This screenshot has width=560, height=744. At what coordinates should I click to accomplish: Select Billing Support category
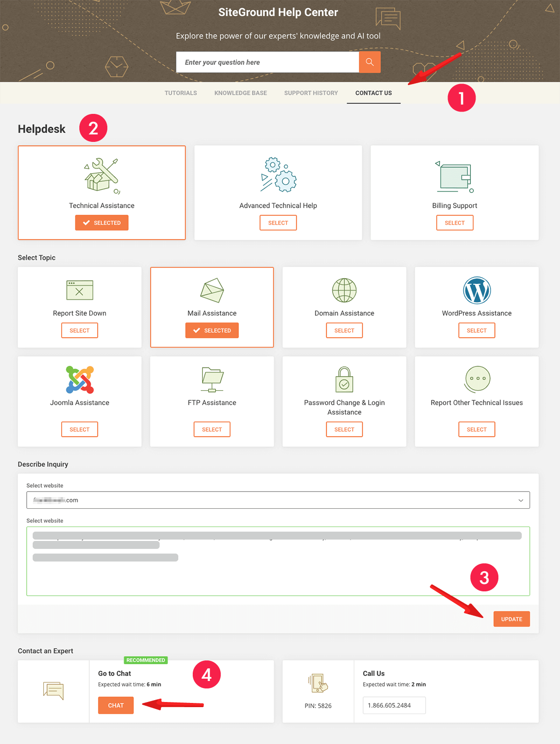tap(455, 223)
